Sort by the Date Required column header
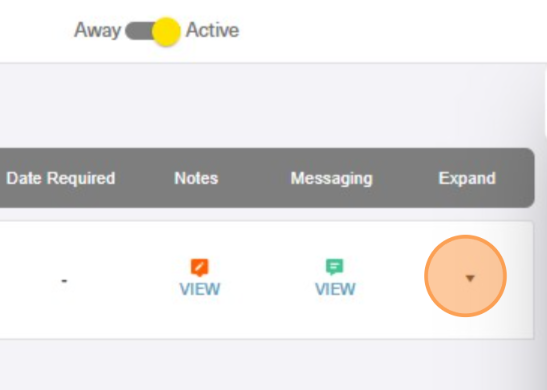 [x=61, y=178]
